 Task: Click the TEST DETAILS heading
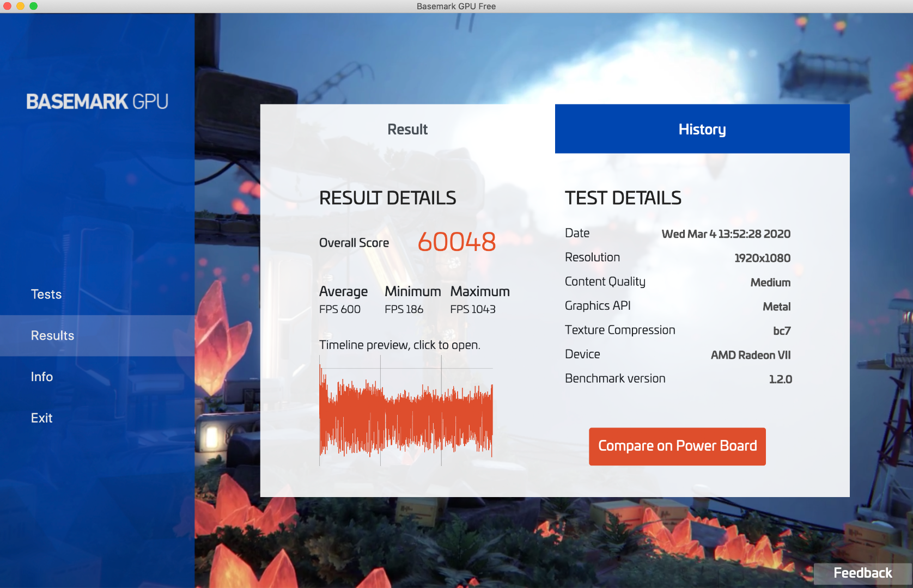pos(623,198)
